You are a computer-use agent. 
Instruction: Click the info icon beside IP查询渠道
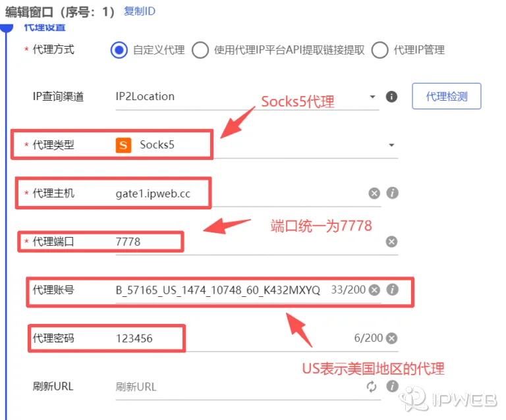coord(391,96)
